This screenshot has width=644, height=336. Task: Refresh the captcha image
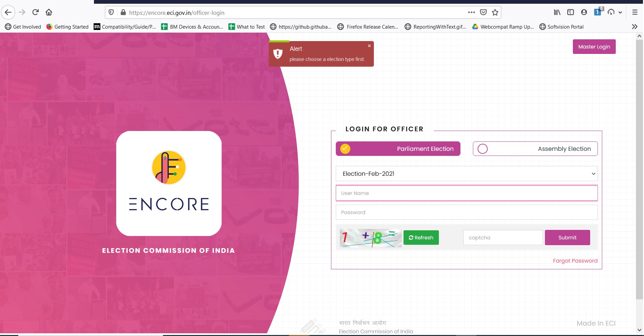click(x=421, y=237)
